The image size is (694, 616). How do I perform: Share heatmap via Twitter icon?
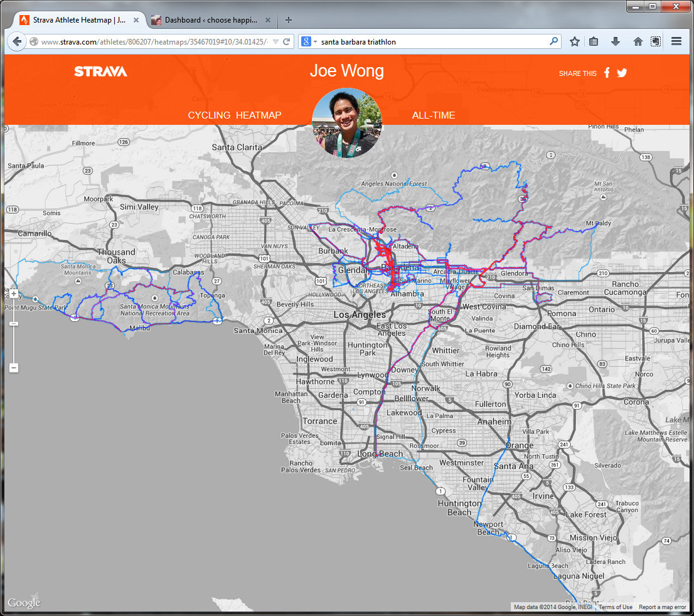tap(622, 73)
